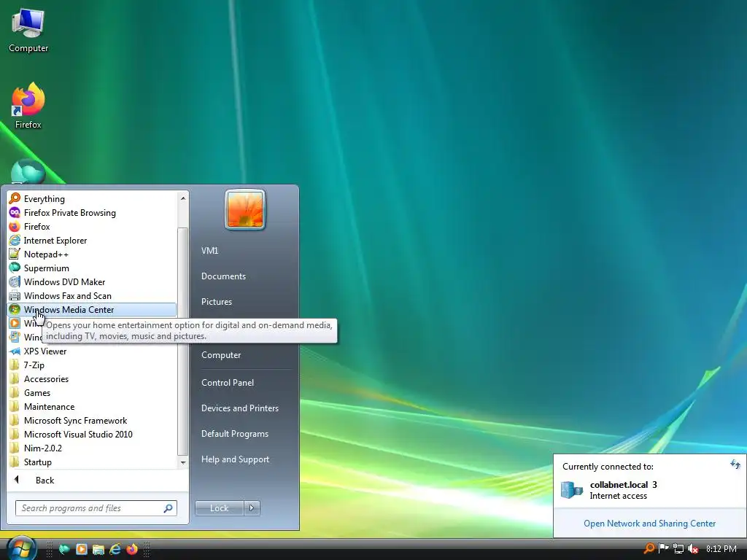Image resolution: width=747 pixels, height=560 pixels.
Task: Open Computer in the Start menu right pane
Action: (x=221, y=355)
